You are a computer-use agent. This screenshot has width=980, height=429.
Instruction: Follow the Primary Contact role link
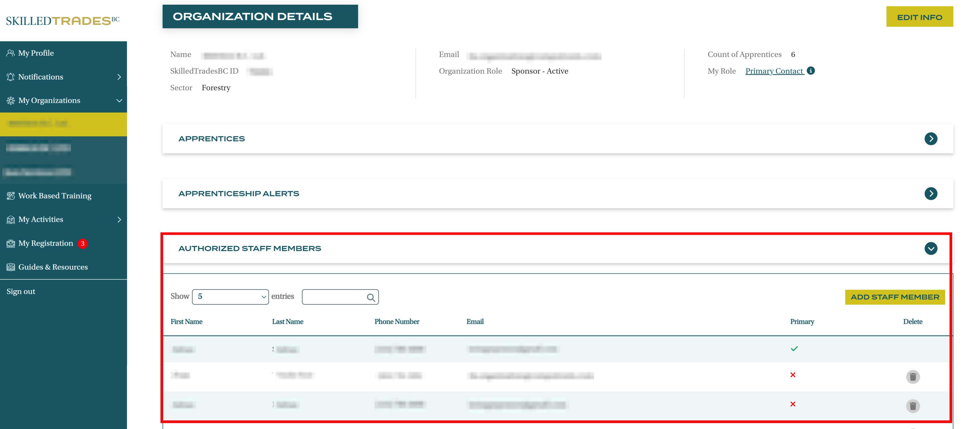(774, 71)
